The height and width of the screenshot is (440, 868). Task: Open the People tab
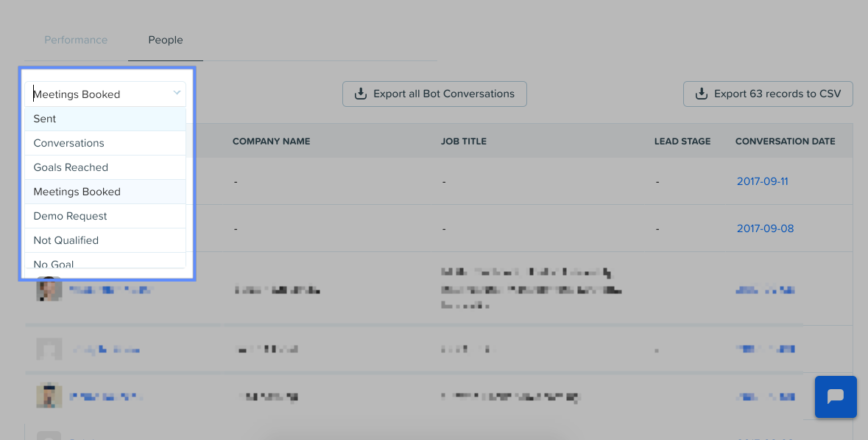pyautogui.click(x=166, y=40)
